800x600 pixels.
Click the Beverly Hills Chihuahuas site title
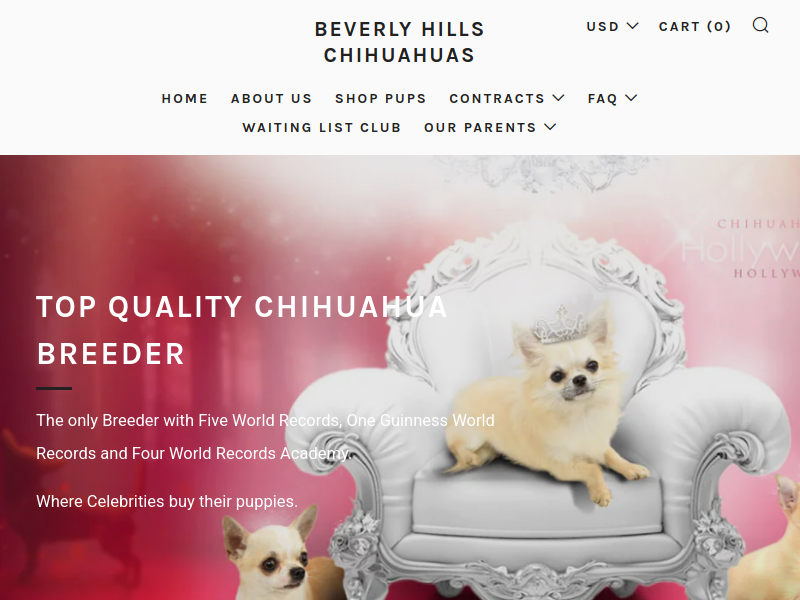399,42
